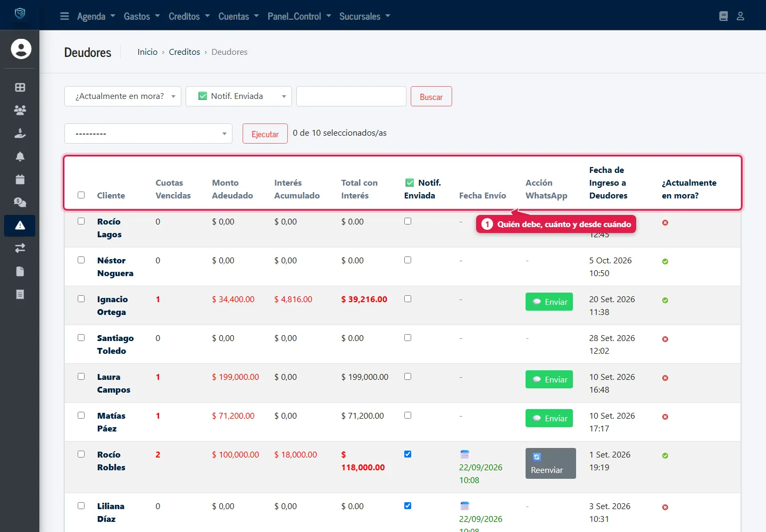Viewport: 766px width, 532px height.
Task: Click red mora status icon for Laura Campos
Action: click(x=665, y=378)
